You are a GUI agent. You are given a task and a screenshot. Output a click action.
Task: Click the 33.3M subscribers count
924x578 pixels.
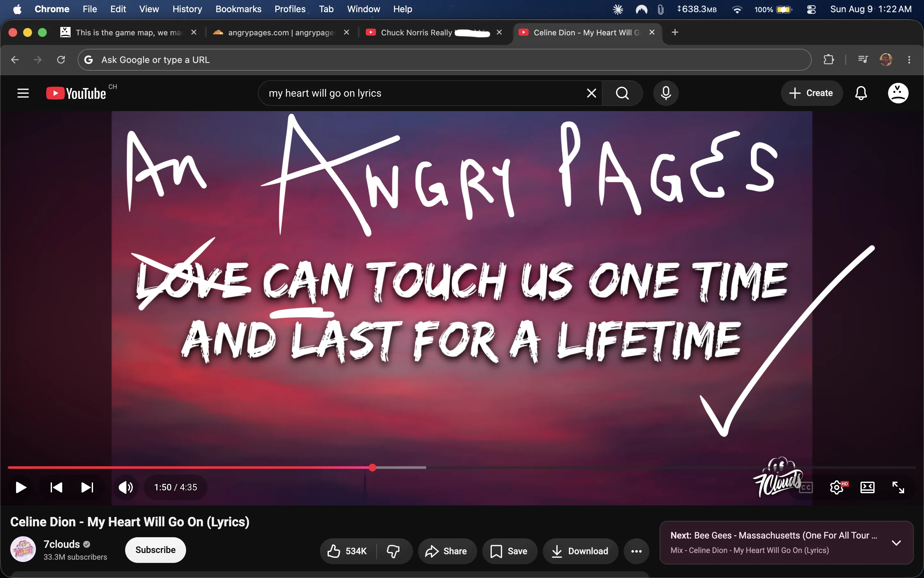click(75, 557)
